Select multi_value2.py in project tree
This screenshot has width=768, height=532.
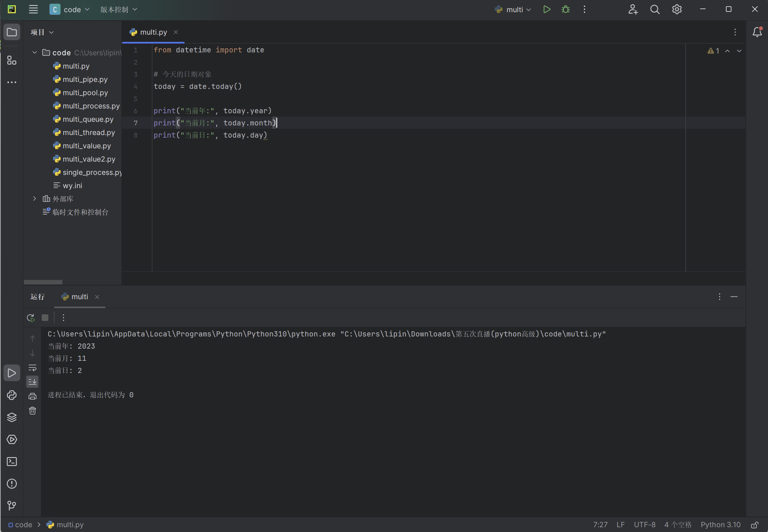click(x=89, y=159)
